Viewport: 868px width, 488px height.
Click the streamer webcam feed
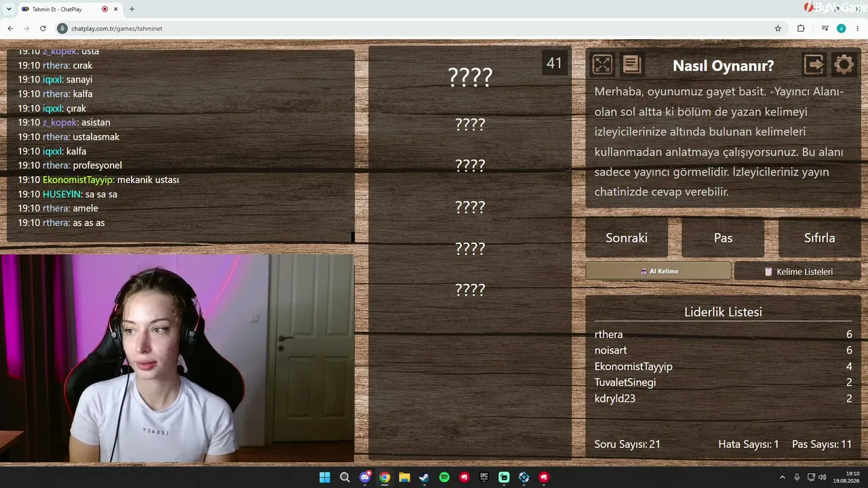[176, 358]
